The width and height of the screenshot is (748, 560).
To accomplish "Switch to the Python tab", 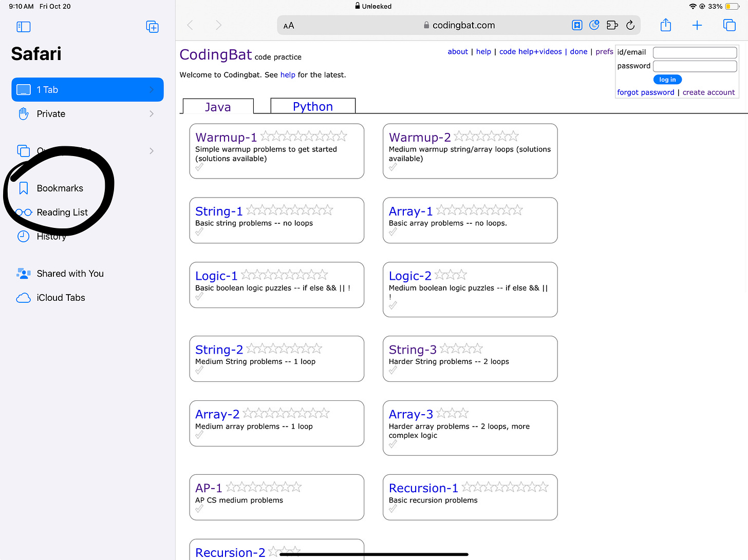I will tap(313, 106).
